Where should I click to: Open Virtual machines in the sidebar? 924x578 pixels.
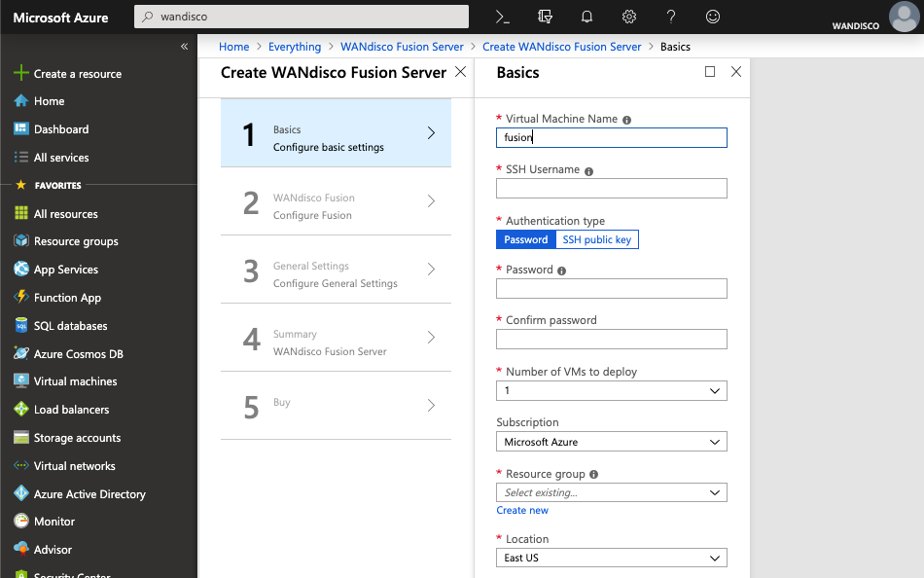coord(75,381)
